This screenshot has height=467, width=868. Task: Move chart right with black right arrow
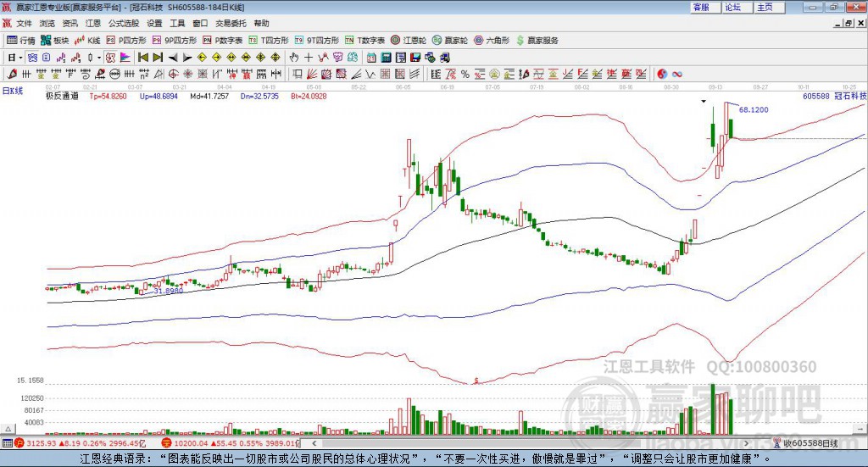point(187,58)
